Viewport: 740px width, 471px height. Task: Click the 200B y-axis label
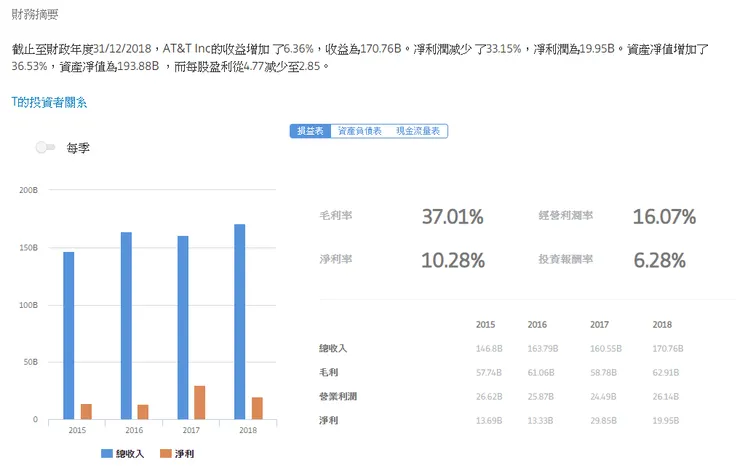pyautogui.click(x=28, y=190)
